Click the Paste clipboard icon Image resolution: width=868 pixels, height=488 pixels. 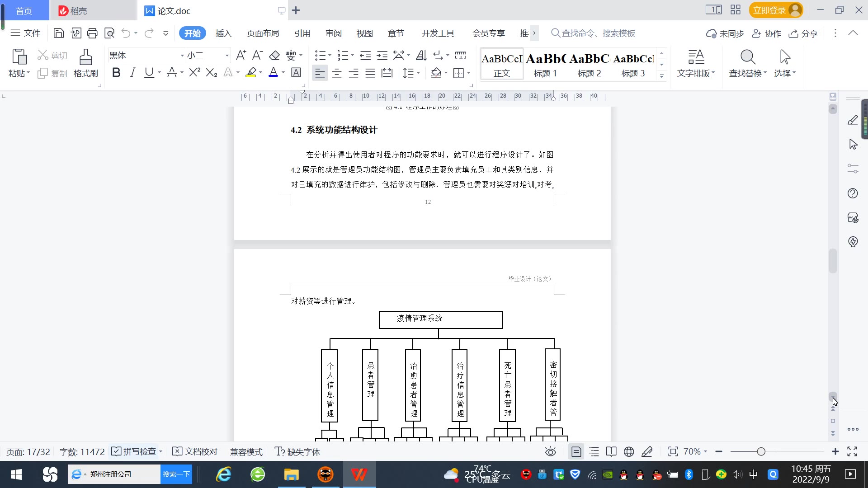[x=19, y=57]
